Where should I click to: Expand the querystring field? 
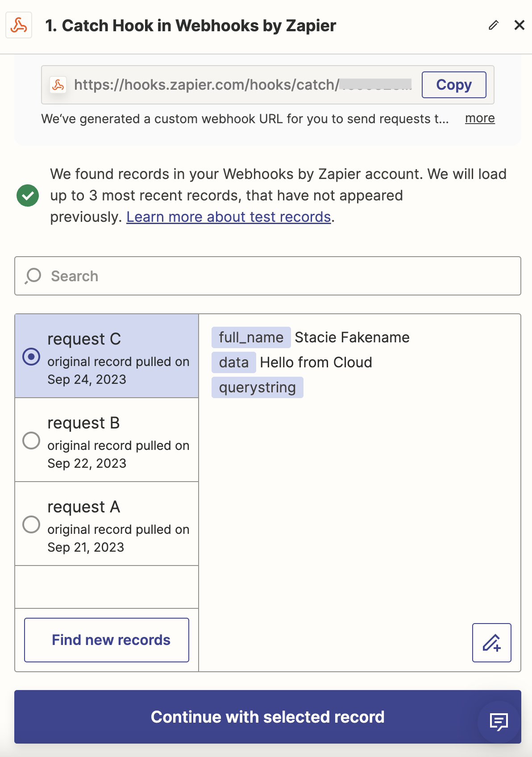257,387
